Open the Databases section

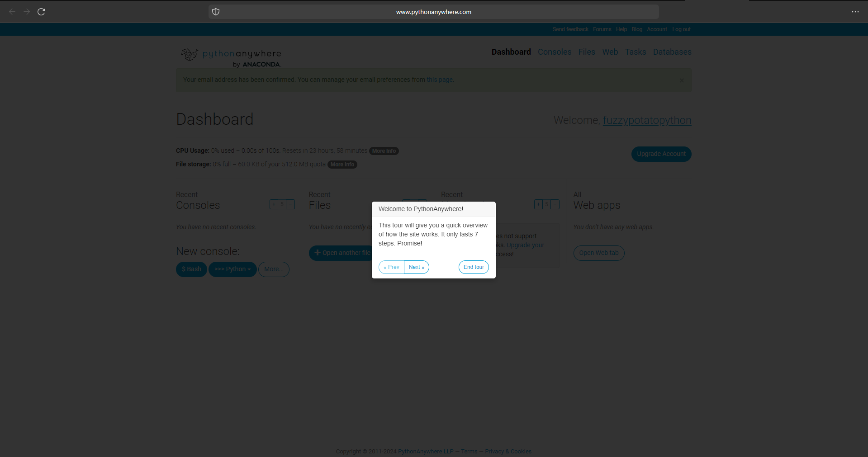click(x=672, y=52)
